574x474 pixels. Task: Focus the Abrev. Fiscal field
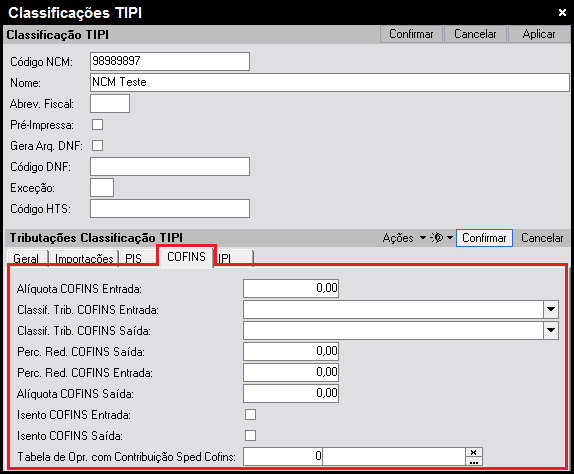coord(110,104)
